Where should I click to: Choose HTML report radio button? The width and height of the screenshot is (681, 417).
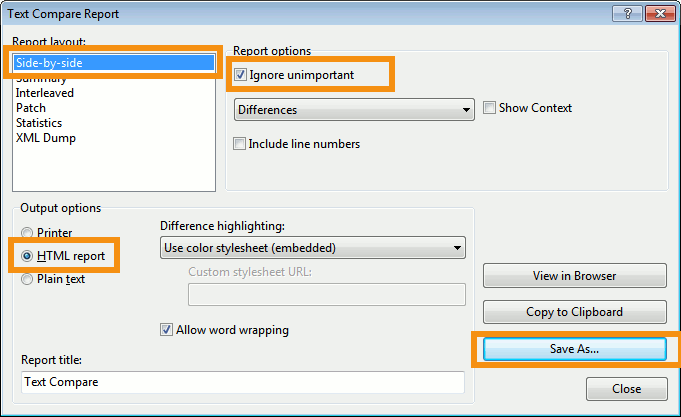tap(26, 256)
